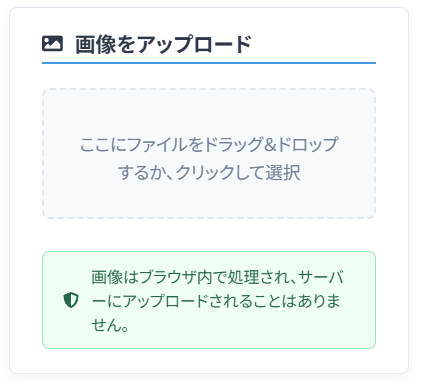This screenshot has width=421, height=381.
Task: Click the word サーバ in the green notice
Action: pyautogui.click(x=321, y=277)
